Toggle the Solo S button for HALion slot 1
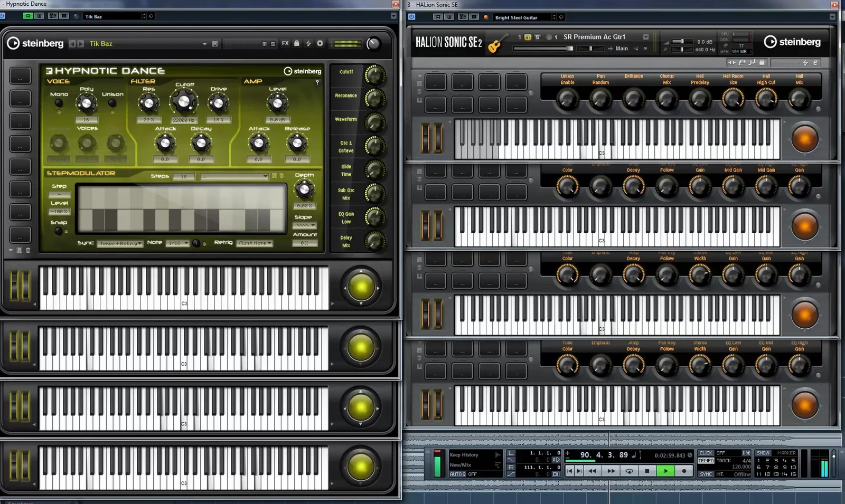845x504 pixels. coord(537,37)
